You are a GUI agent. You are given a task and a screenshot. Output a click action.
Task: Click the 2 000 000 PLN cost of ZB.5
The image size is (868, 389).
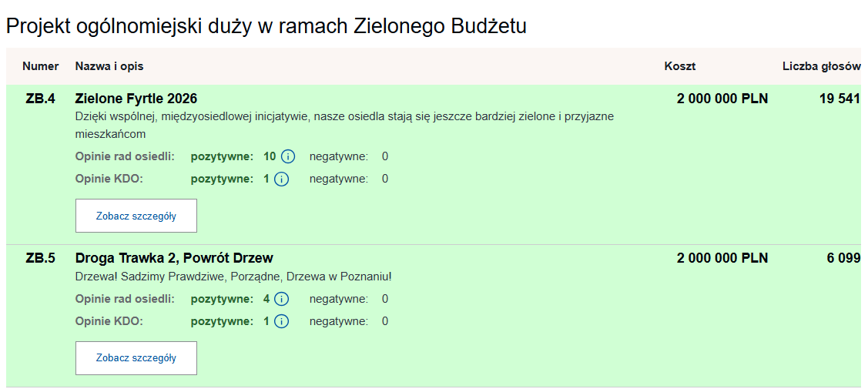point(722,258)
